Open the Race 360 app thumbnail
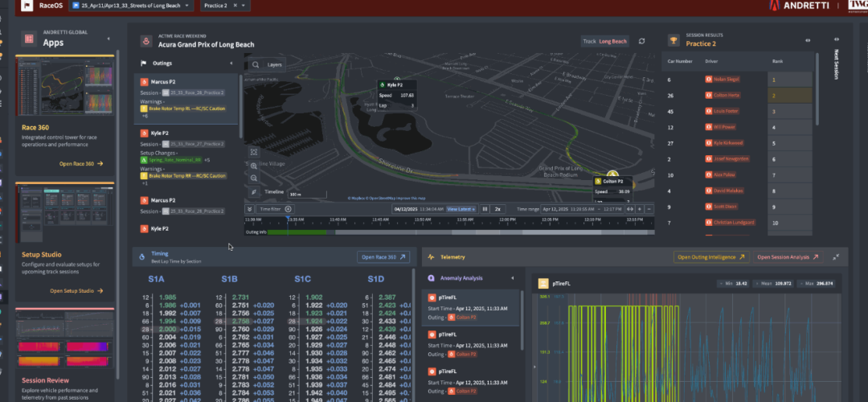 tap(65, 84)
